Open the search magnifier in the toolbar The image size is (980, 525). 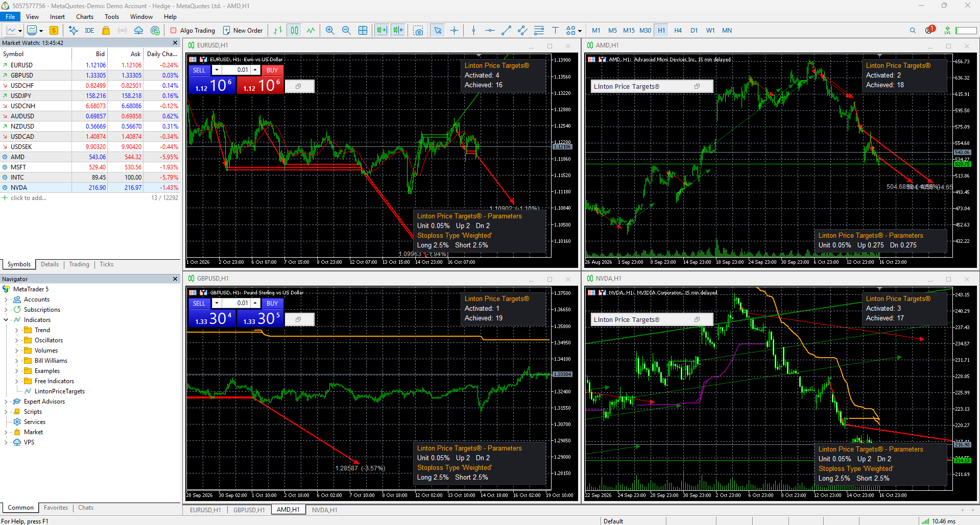coord(913,31)
